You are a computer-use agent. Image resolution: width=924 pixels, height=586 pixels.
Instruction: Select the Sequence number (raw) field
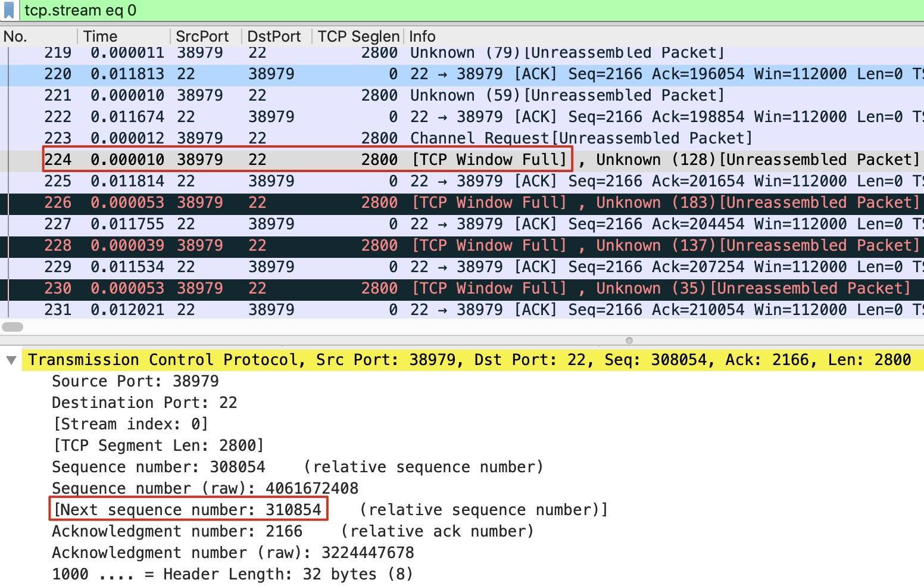[205, 488]
